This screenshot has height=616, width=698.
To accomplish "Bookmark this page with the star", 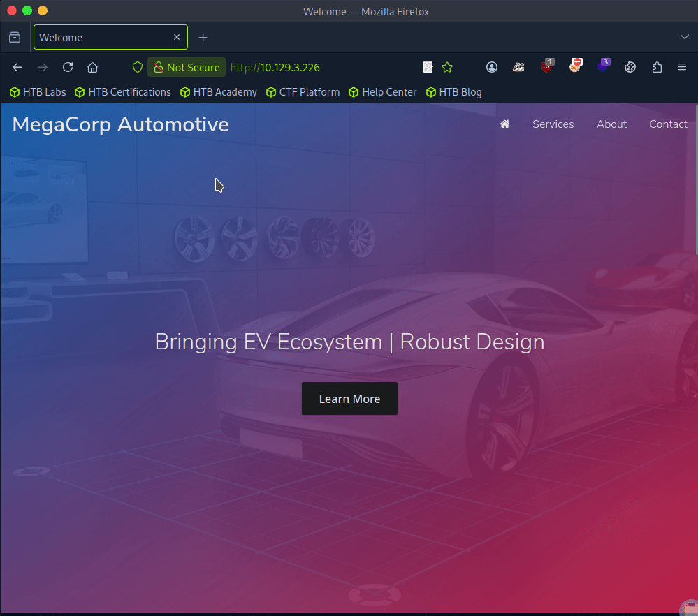I will [447, 67].
